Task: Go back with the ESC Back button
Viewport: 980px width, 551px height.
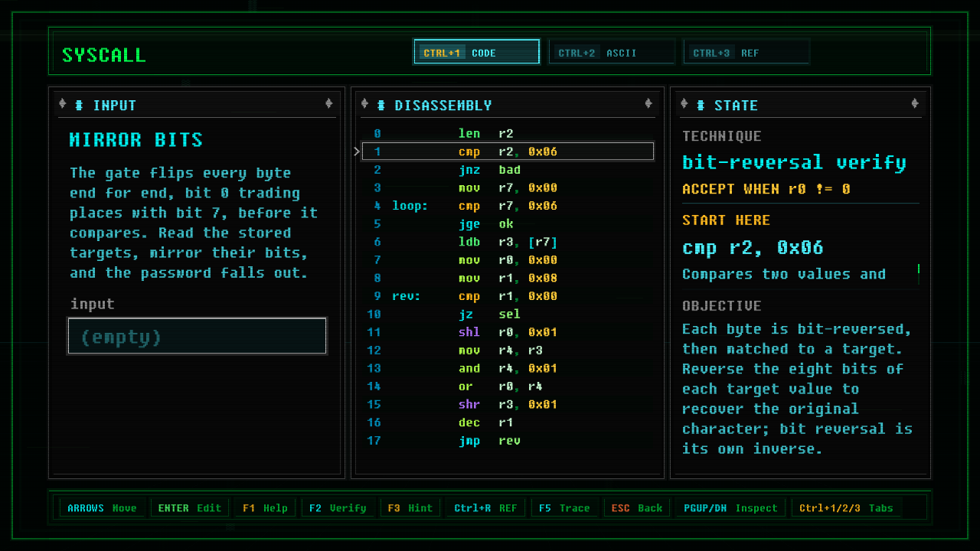Action: (636, 508)
